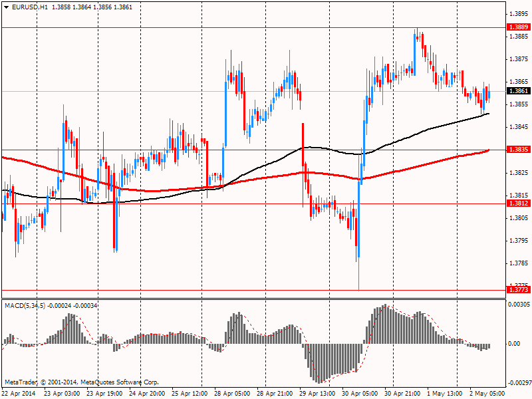Select the 1.3889 red price level tag

coord(518,27)
